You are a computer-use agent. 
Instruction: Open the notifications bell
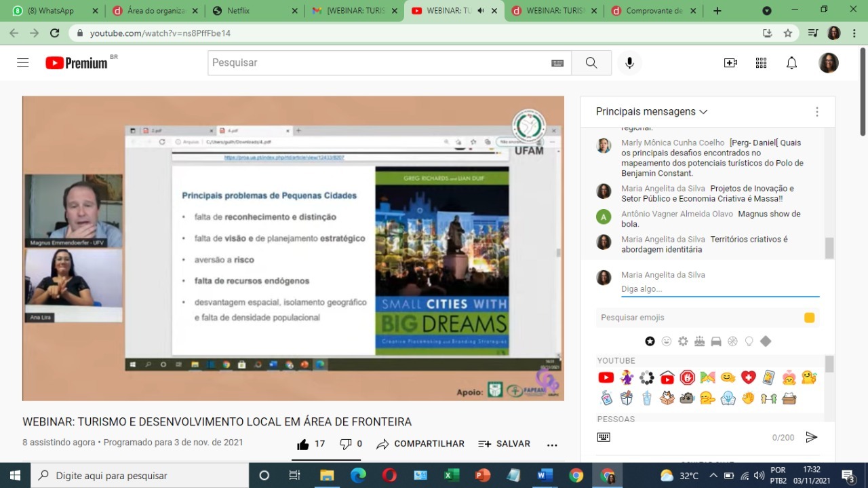[791, 63]
